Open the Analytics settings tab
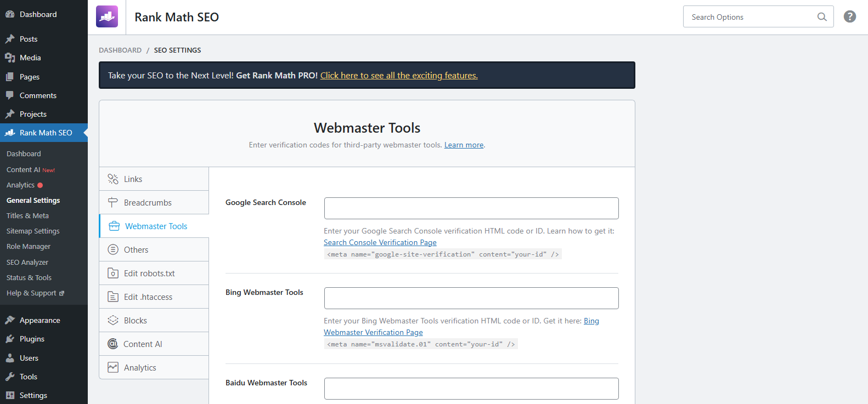Viewport: 868px width, 404px height. [x=154, y=368]
